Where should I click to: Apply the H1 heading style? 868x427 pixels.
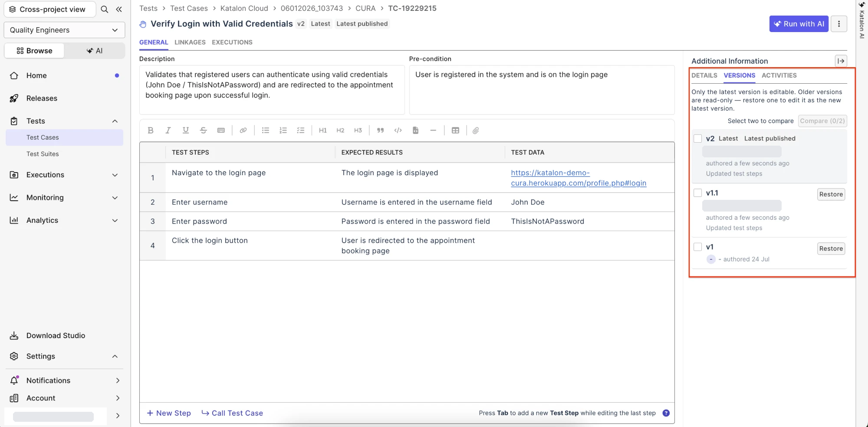(323, 130)
